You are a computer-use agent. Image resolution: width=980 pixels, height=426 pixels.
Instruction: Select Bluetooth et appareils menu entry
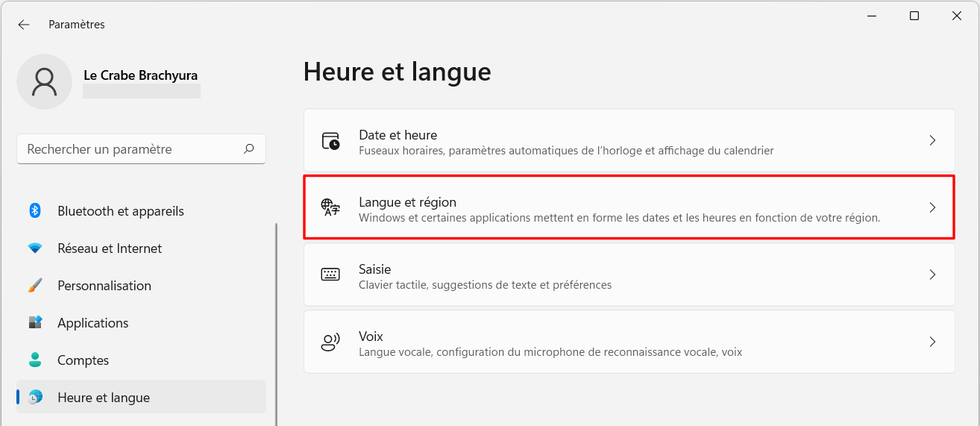coord(141,211)
